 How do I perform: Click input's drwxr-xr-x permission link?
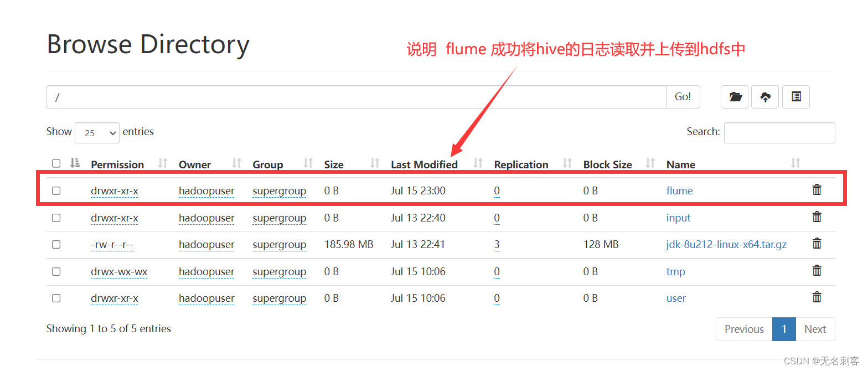[x=115, y=218]
